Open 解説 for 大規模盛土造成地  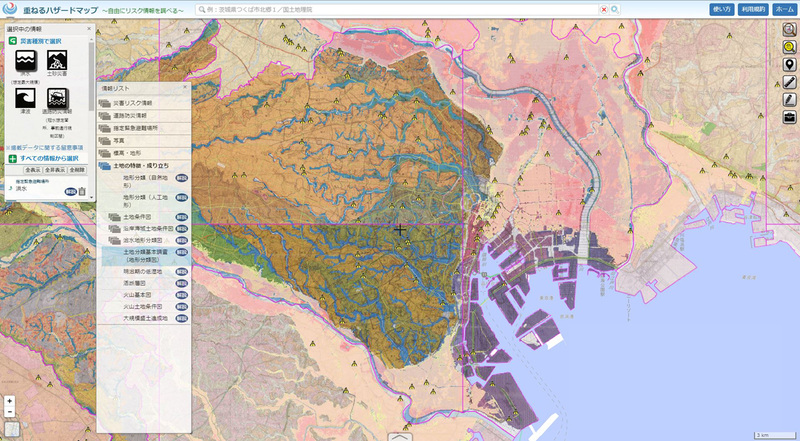pyautogui.click(x=182, y=318)
